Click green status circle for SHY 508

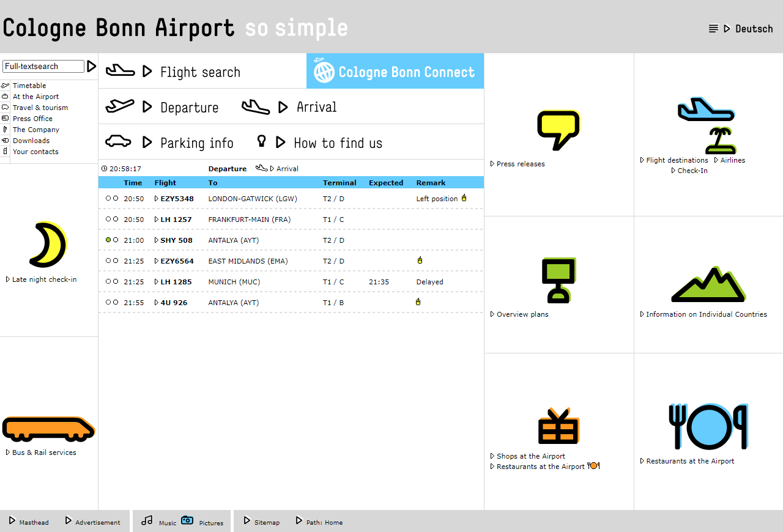(108, 240)
